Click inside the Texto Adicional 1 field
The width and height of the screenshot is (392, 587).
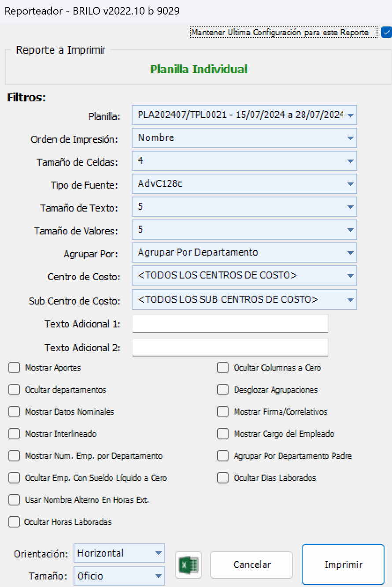(x=230, y=323)
